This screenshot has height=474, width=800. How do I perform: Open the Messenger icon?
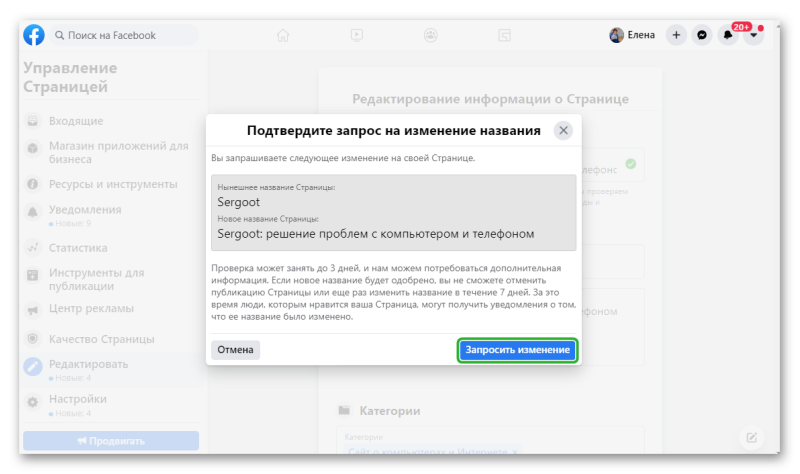pyautogui.click(x=702, y=35)
